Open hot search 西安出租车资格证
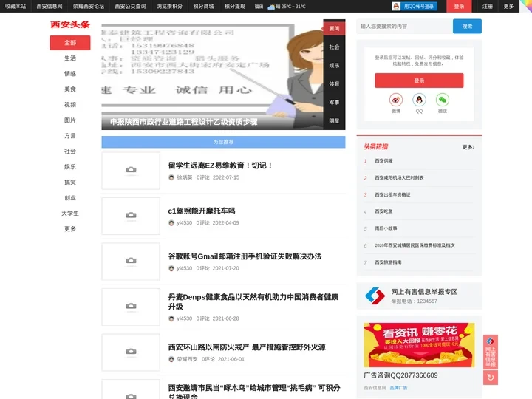This screenshot has width=532, height=399. coord(392,195)
